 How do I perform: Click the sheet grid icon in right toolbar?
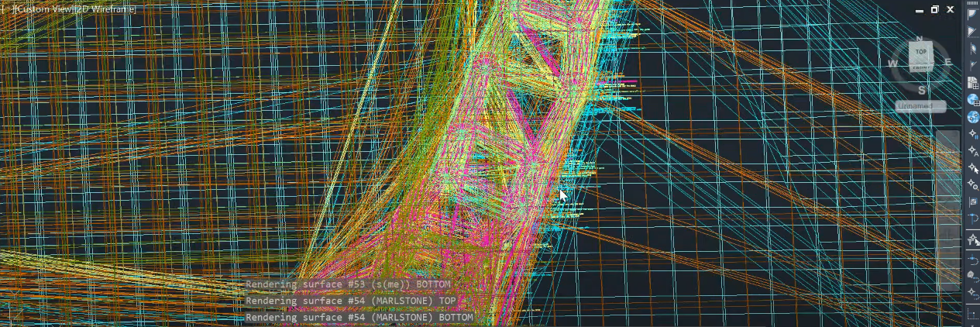click(973, 82)
